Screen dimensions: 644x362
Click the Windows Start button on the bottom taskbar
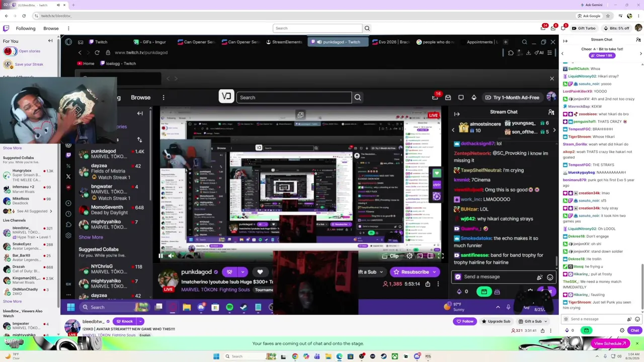(216, 356)
